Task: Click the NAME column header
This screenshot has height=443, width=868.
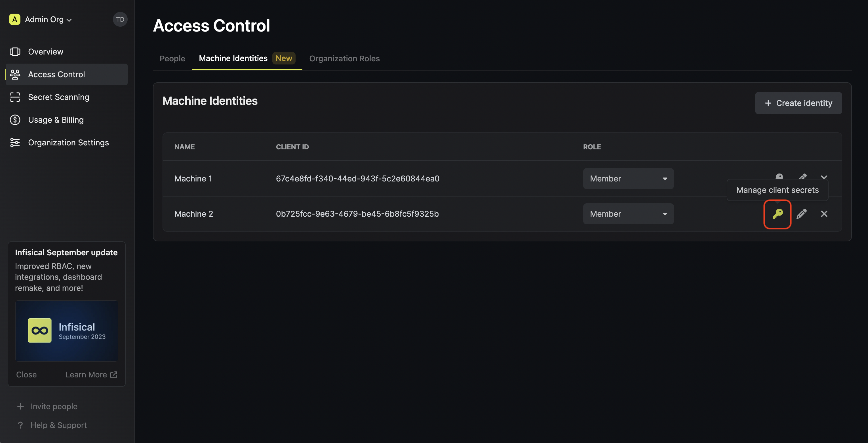Action: (184, 147)
